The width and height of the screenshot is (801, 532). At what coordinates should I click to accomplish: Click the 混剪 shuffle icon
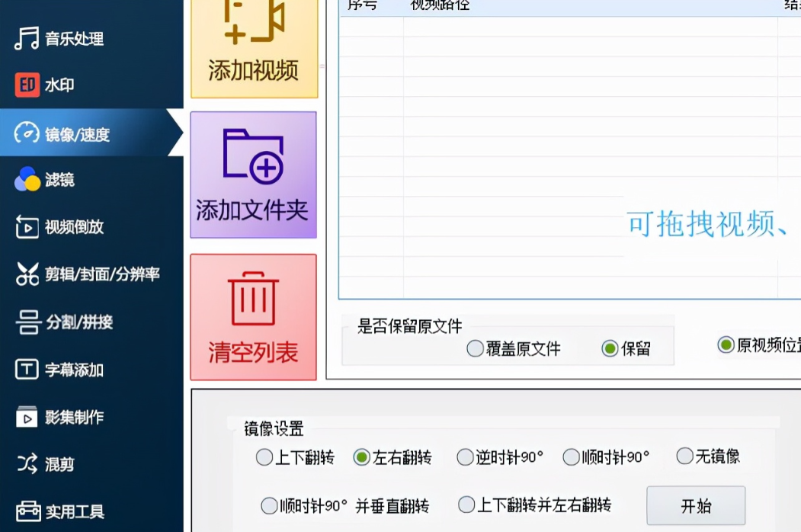click(x=27, y=464)
